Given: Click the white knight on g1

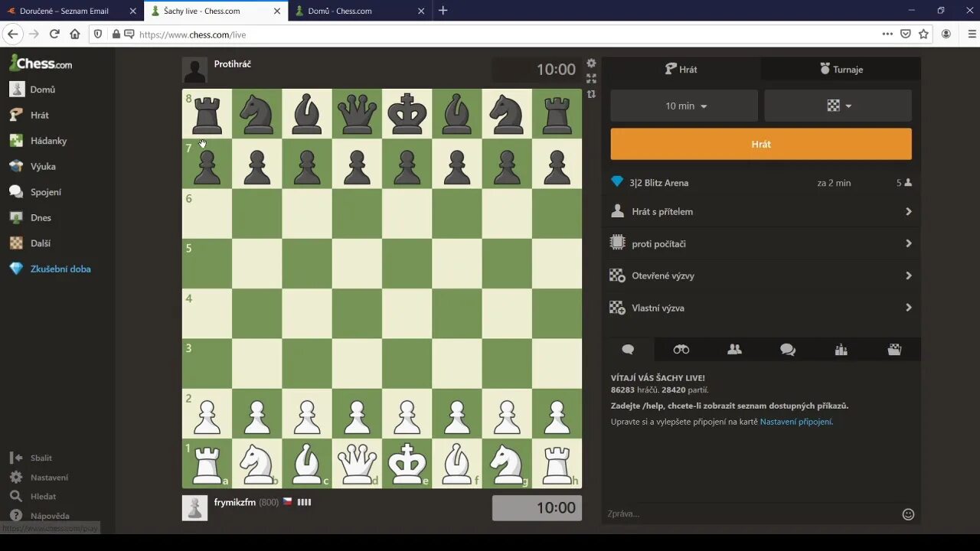Looking at the screenshot, I should [507, 464].
